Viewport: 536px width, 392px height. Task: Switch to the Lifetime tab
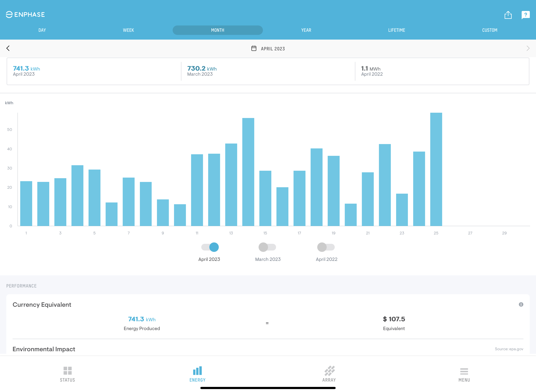click(397, 30)
